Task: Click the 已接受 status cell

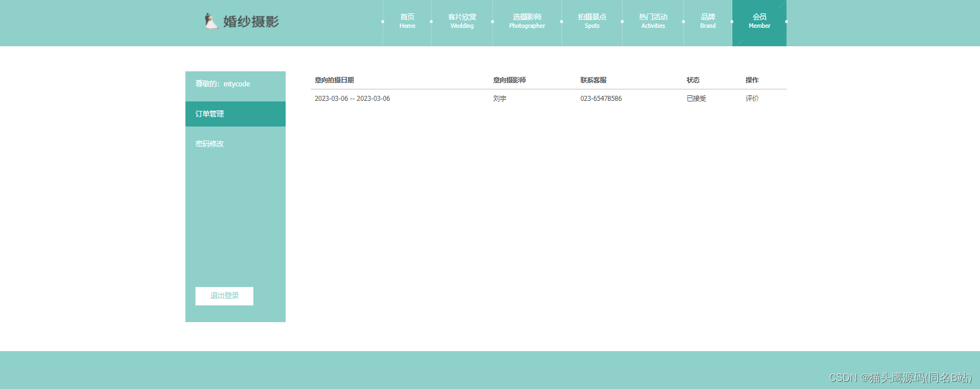Action: coord(697,99)
